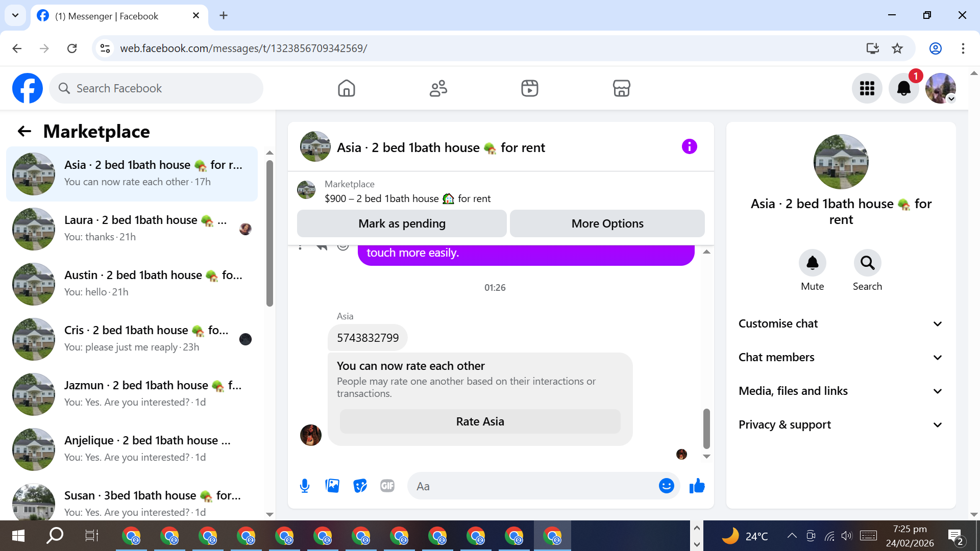Open Facebook menu grid icon
This screenshot has height=551, width=980.
(867, 88)
